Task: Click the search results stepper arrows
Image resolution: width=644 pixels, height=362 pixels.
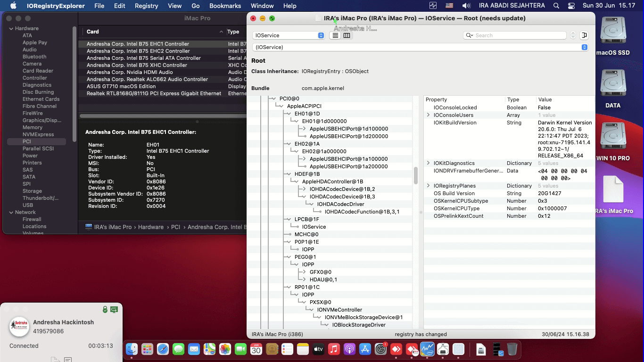Action: pyautogui.click(x=573, y=35)
